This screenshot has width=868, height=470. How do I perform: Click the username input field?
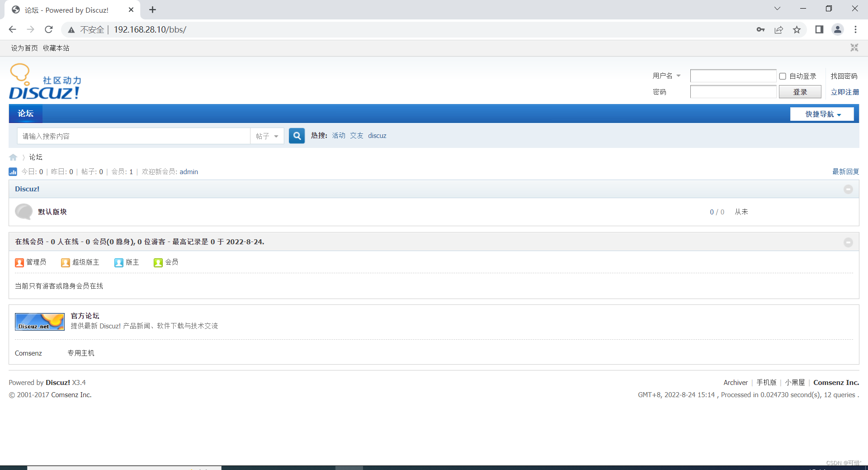(733, 76)
